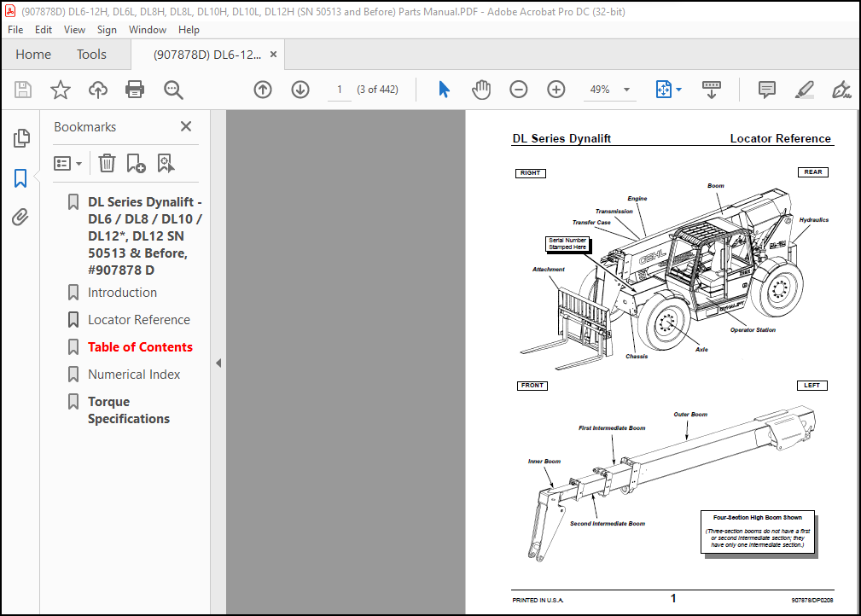Screen dimensions: 861x616
Task: Open the attachments paperclip panel
Action: coord(20,218)
